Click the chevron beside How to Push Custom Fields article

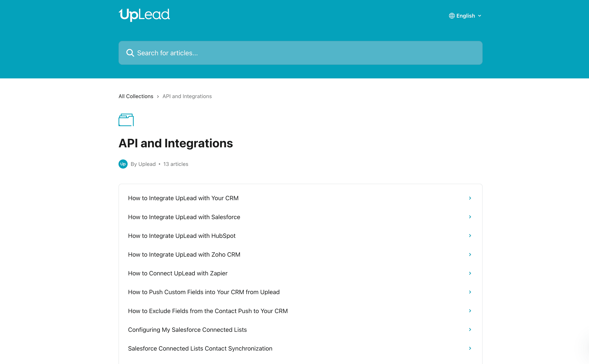coord(470,292)
